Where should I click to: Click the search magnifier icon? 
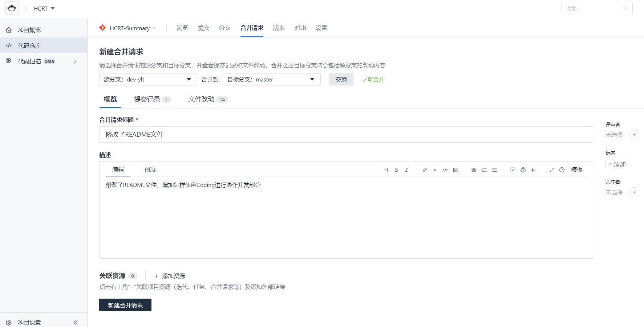coord(625,8)
